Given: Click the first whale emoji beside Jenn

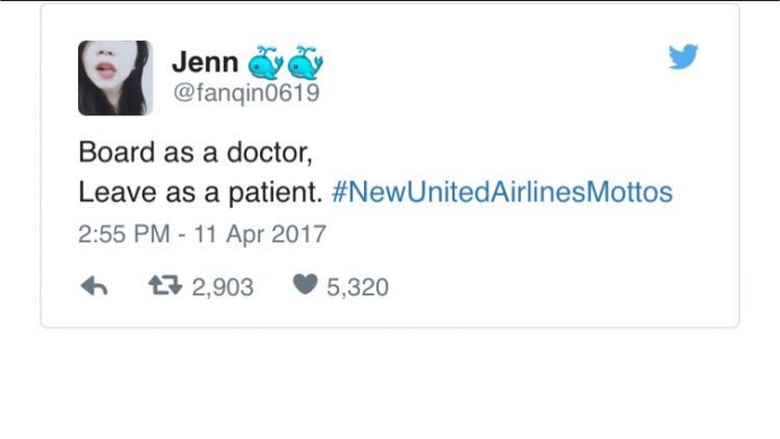Looking at the screenshot, I should (266, 63).
